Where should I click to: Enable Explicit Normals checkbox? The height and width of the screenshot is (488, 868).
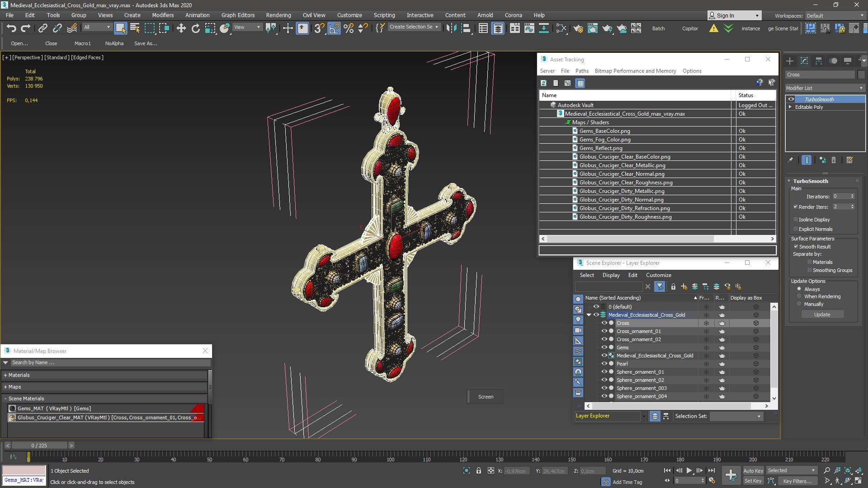point(795,229)
